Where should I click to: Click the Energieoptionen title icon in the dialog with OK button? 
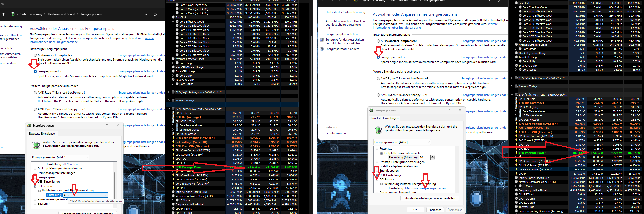tap(371, 110)
